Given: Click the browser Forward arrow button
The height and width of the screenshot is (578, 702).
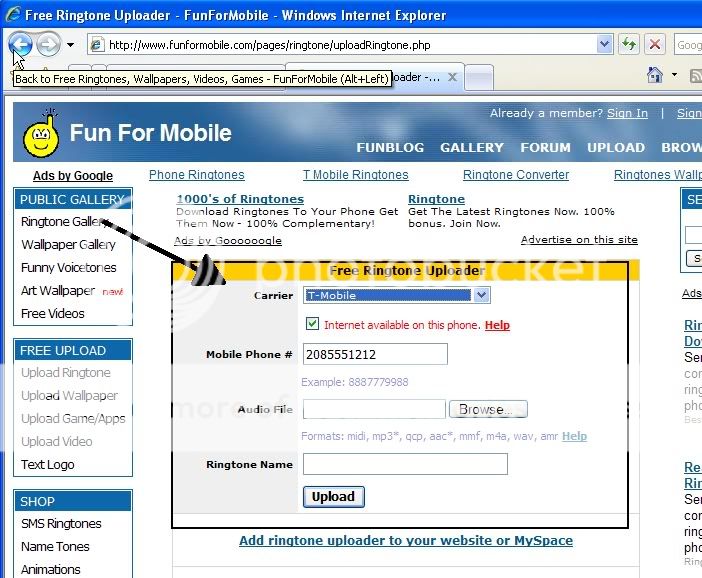Looking at the screenshot, I should (47, 44).
